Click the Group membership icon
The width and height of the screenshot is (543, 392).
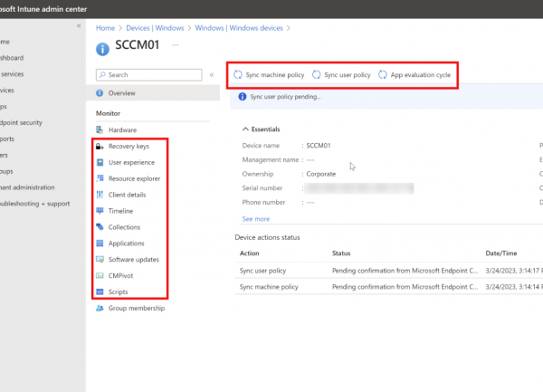(x=100, y=308)
